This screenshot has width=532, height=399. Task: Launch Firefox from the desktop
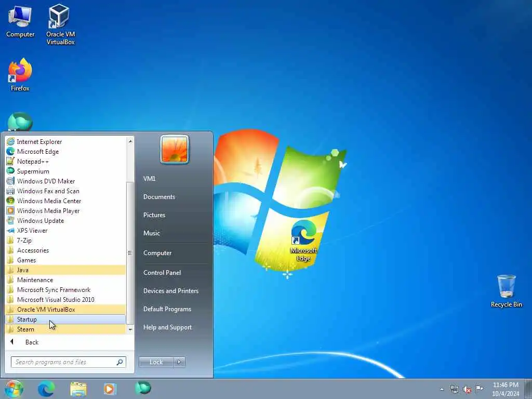click(x=20, y=75)
